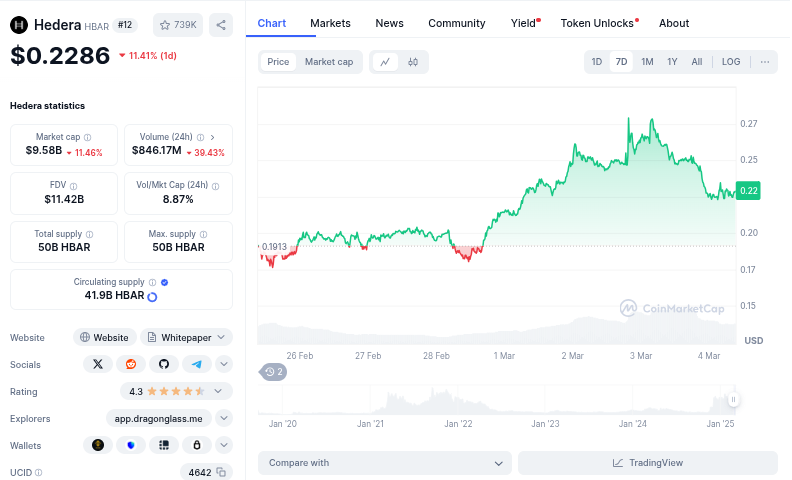Toggle LOG scale on chart

[x=731, y=62]
